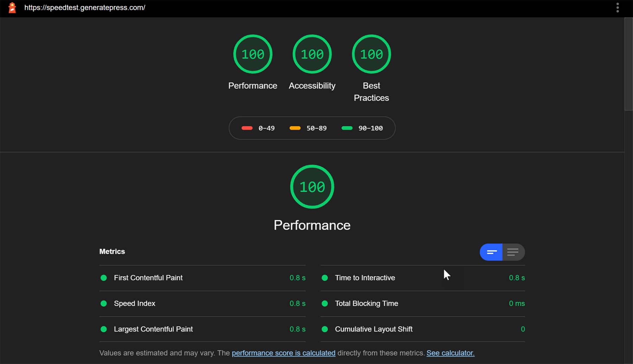The width and height of the screenshot is (633, 364).
Task: Select the Performance score gauge showing 100
Action: pyautogui.click(x=252, y=54)
